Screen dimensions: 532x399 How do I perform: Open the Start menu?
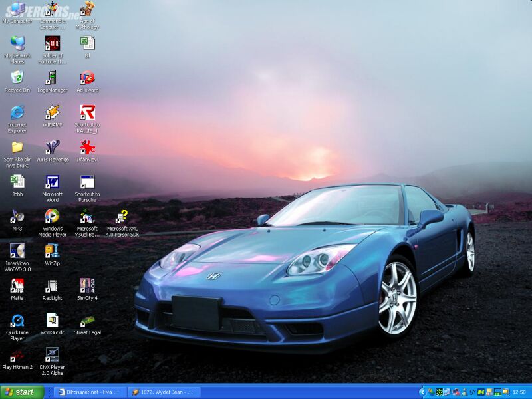(x=23, y=392)
